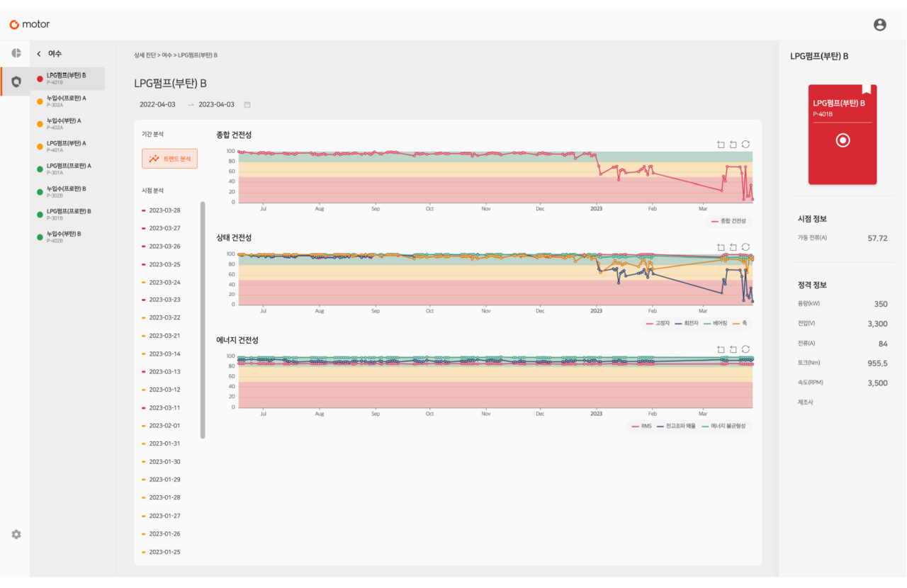Open the dashboard pie chart sidebar icon
This screenshot has width=907, height=588.
(16, 54)
